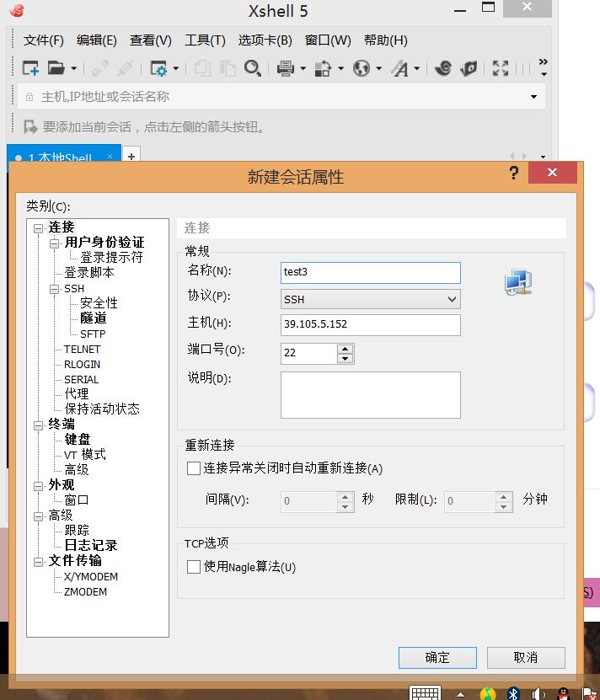Click the volume speaker tray icon
This screenshot has height=700, width=600.
coord(538,693)
